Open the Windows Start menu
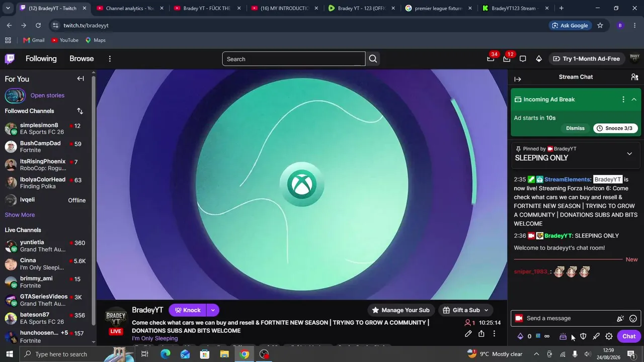Screen dimensions: 644x362 coord(9,354)
